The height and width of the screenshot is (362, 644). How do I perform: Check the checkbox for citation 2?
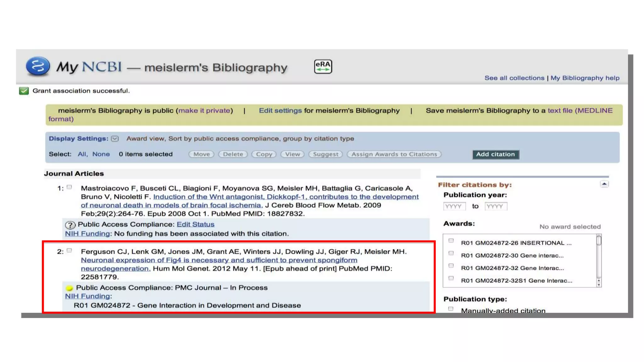point(69,251)
